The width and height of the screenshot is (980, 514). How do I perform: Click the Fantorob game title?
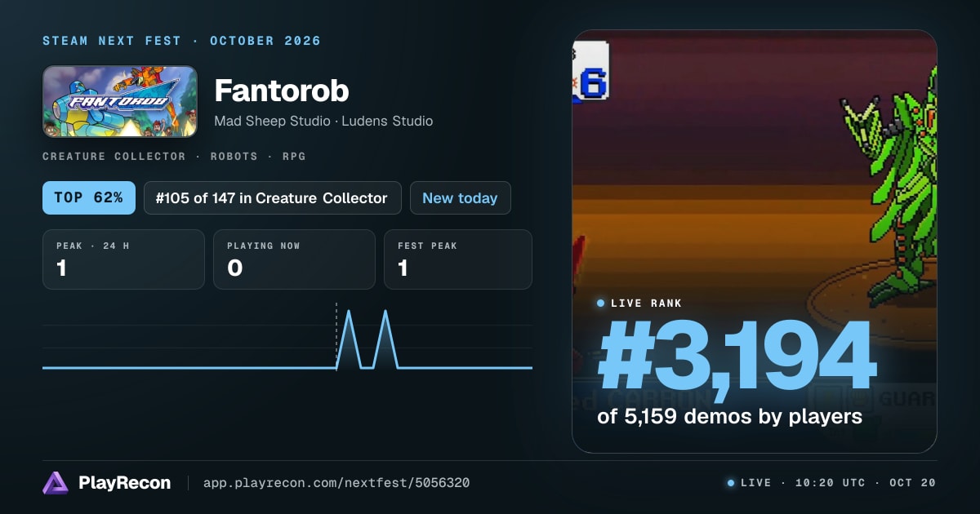(281, 91)
